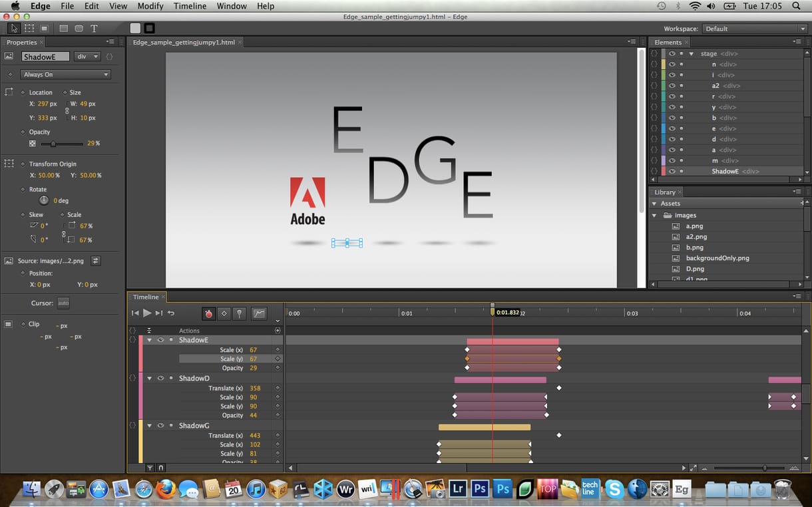Viewport: 812px width, 507px height.
Task: Toggle Generate Smooth Transitions diamond button
Action: pos(224,313)
